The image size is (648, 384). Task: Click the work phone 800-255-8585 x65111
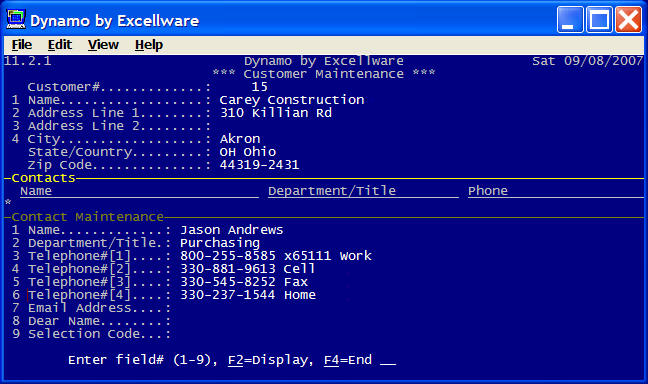click(255, 256)
